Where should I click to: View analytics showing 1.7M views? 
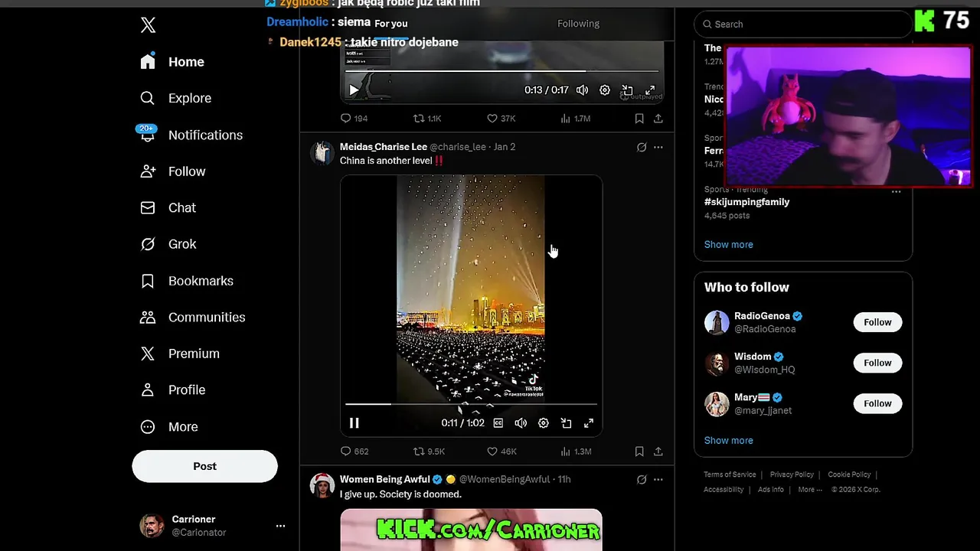(x=575, y=119)
